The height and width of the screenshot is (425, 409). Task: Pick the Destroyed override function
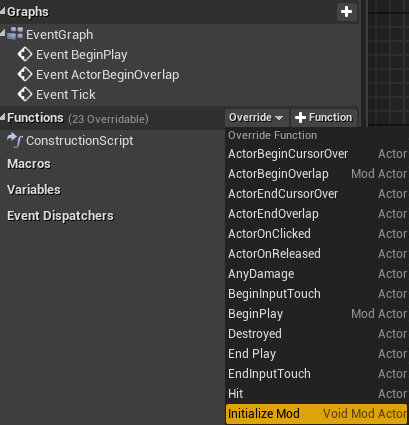pos(317,334)
